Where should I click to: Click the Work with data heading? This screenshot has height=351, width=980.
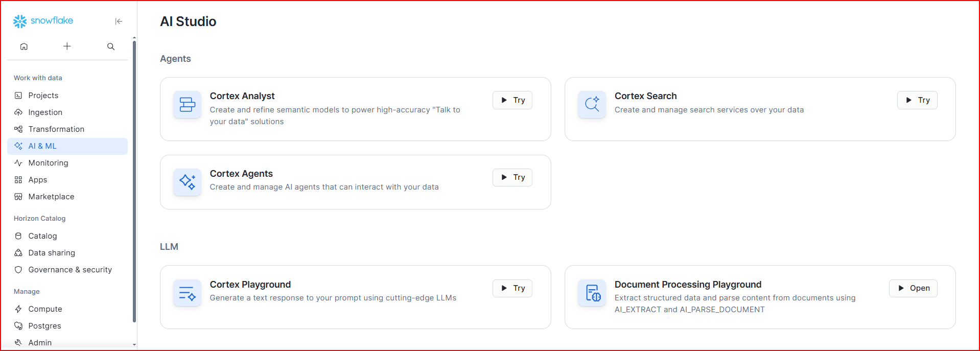click(x=38, y=78)
